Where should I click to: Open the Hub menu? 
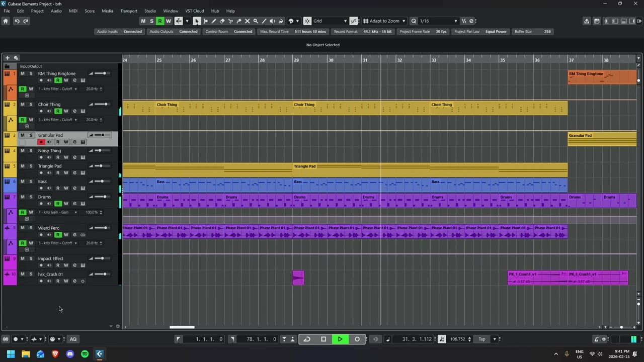[215, 11]
